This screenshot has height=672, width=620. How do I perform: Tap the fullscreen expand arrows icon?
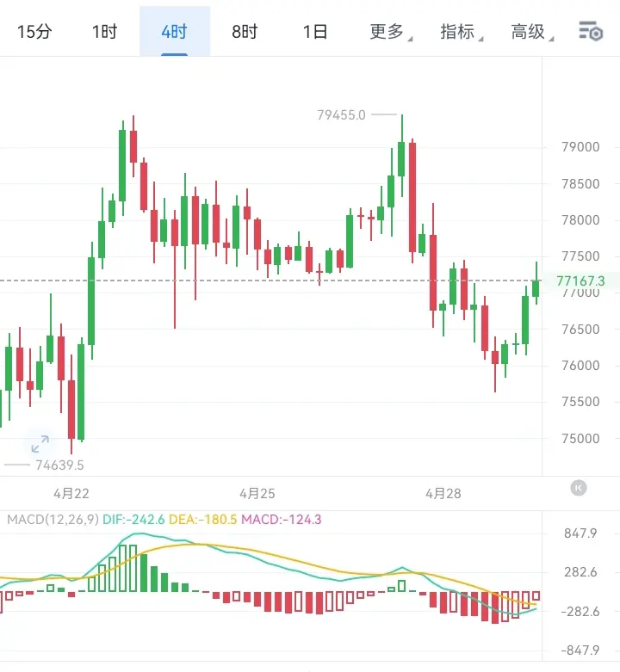40,444
